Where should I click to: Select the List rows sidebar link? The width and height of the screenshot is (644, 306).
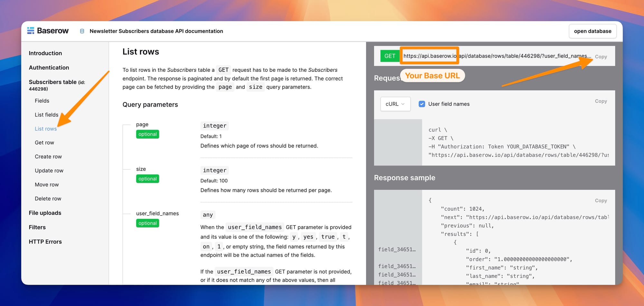[x=46, y=129]
